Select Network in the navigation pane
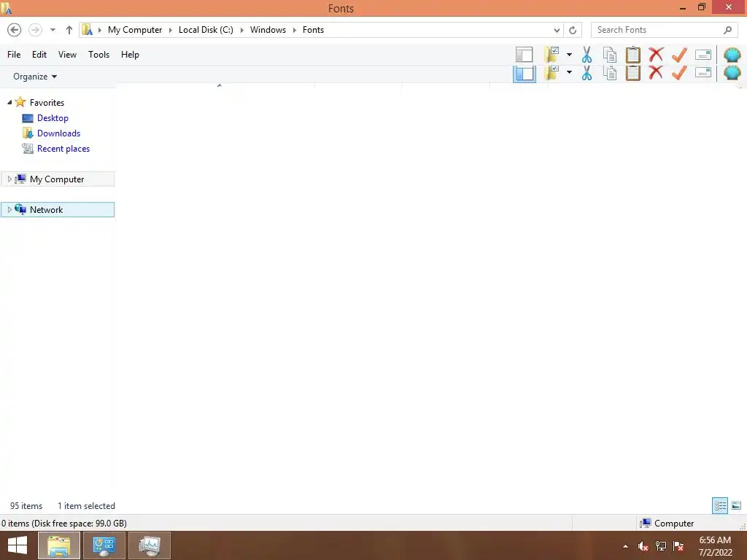This screenshot has width=747, height=560. [x=58, y=209]
